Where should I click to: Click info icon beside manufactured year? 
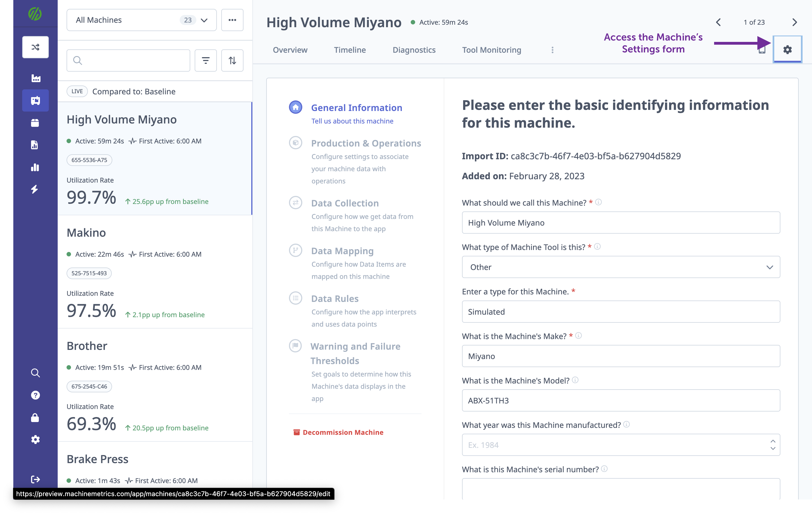tap(626, 424)
